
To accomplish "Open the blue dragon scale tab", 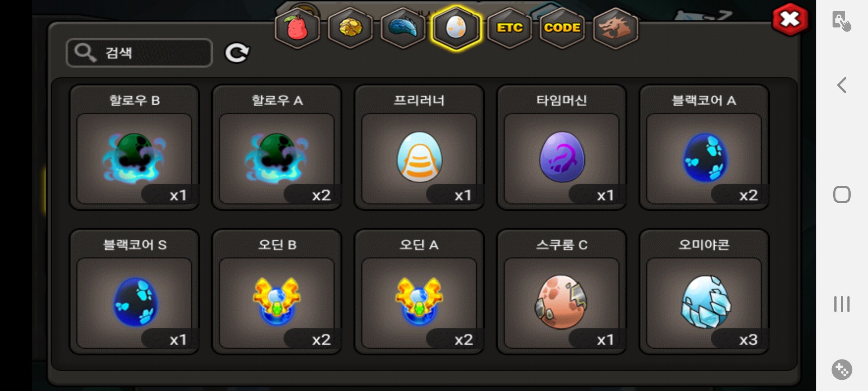I will (x=403, y=28).
